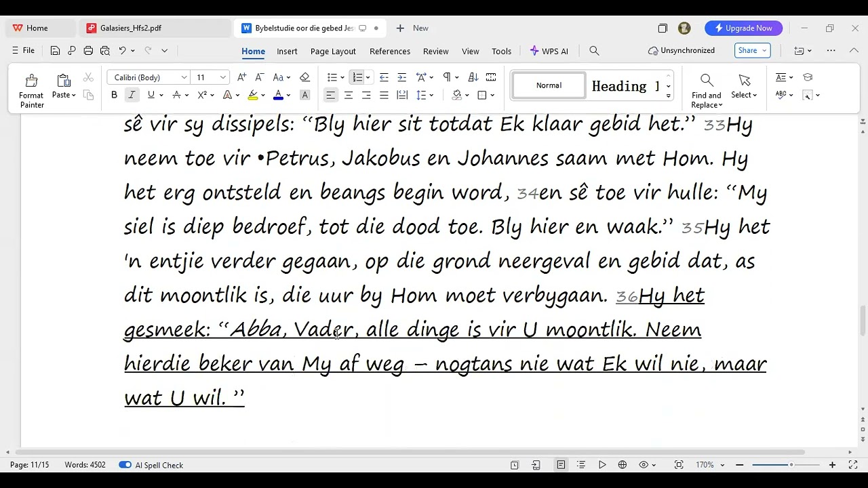Export to PDF icon in quick toolbar
The height and width of the screenshot is (488, 868).
[71, 51]
